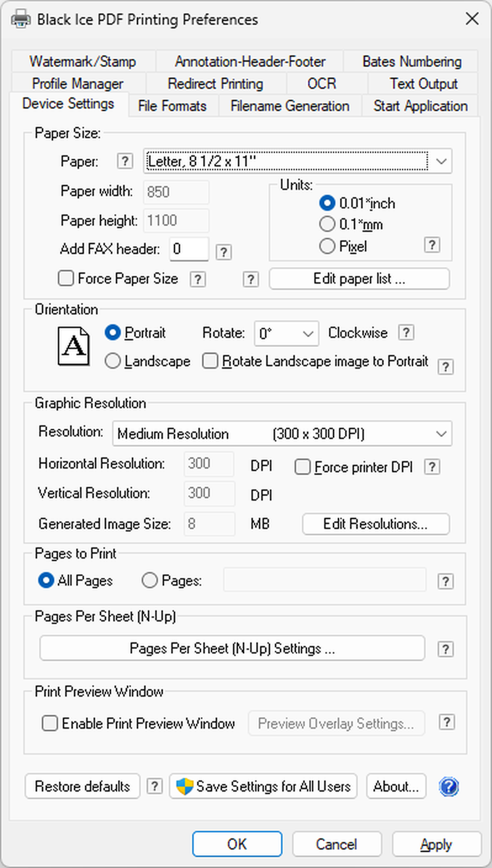Switch to Filename Generation tab
This screenshot has width=492, height=868.
coord(290,106)
